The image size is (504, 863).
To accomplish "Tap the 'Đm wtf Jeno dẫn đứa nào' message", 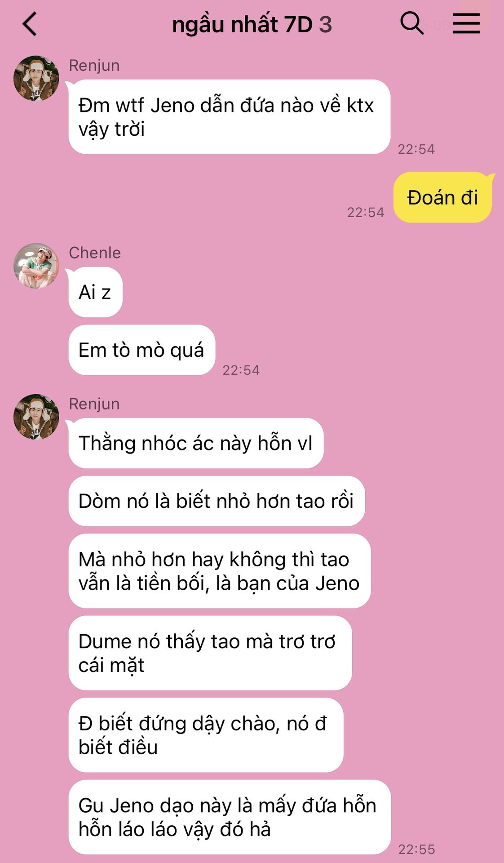I will click(x=229, y=117).
